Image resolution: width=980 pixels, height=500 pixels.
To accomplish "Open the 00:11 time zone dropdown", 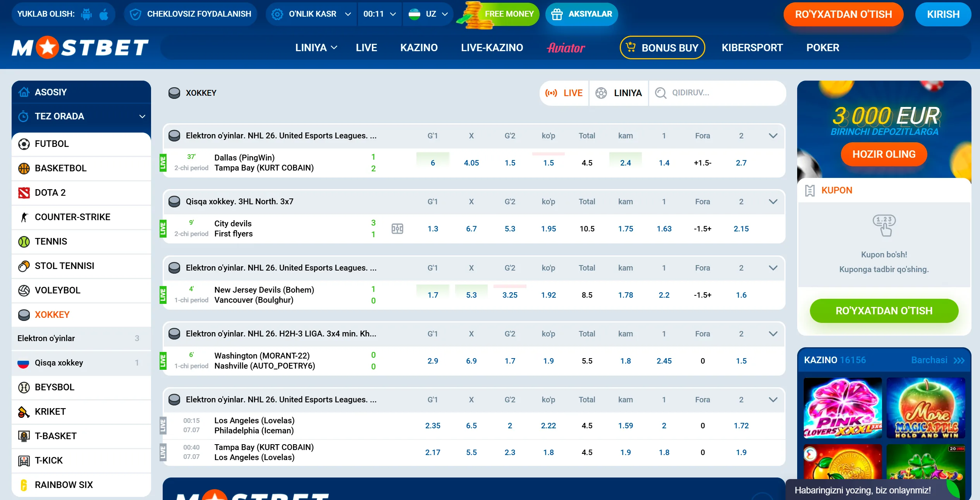I will pyautogui.click(x=380, y=14).
